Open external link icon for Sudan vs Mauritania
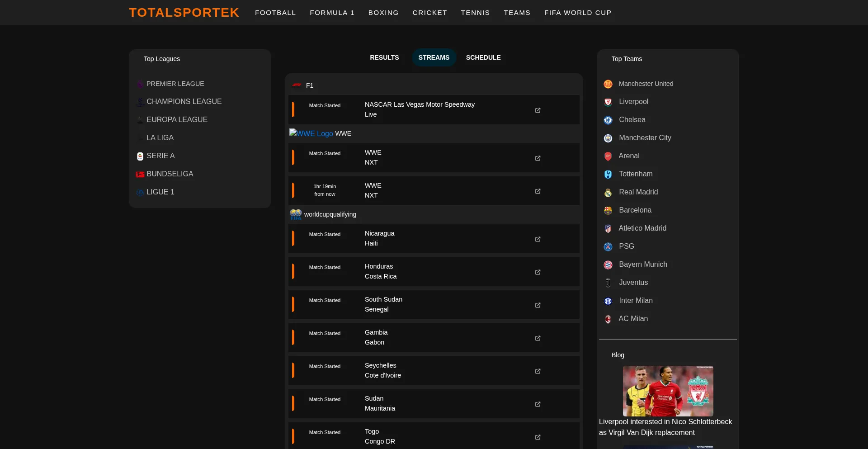 coord(538,404)
